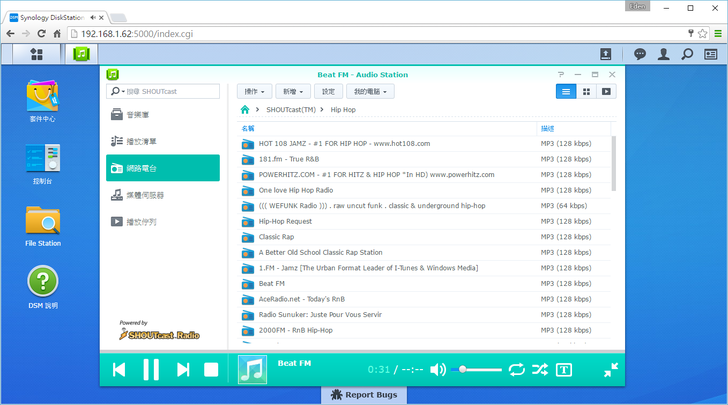This screenshot has height=405, width=728.
Task: Click the 設定 button
Action: point(328,91)
